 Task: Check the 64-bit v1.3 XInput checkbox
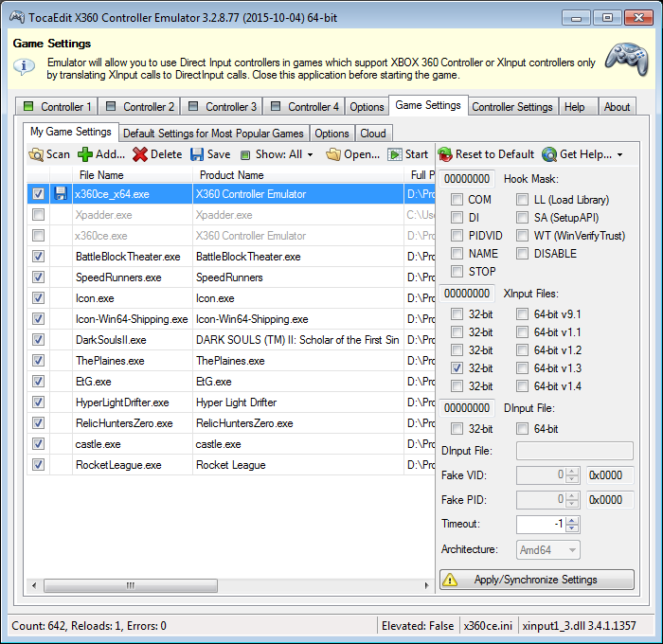click(x=522, y=367)
